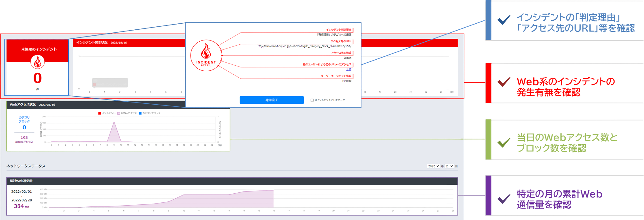Click the purple diamond callout marker

click(474, 195)
